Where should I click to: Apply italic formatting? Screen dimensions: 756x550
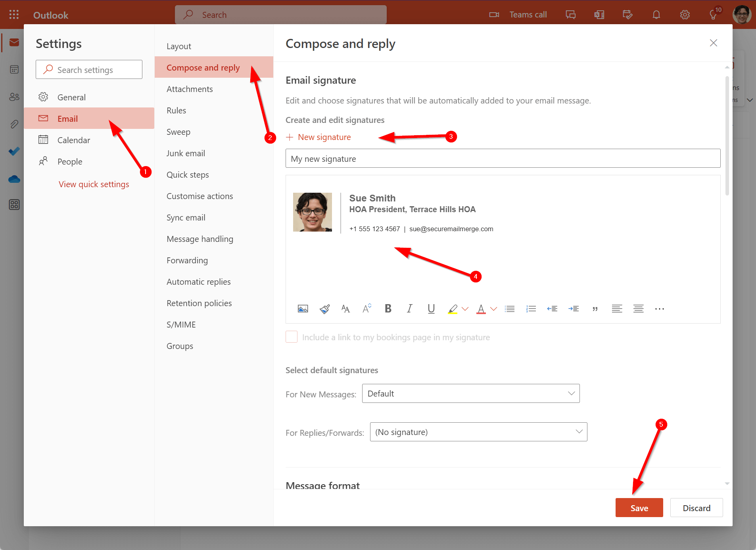409,309
